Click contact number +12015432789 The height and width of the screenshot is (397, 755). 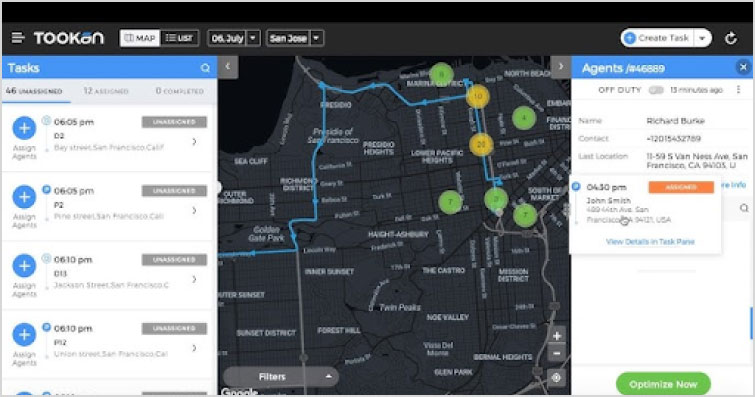click(x=674, y=139)
